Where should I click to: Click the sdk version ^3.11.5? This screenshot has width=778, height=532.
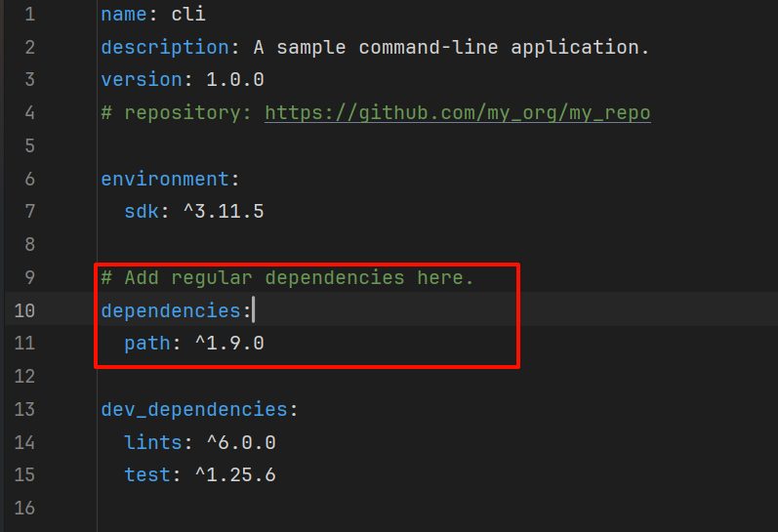(224, 212)
